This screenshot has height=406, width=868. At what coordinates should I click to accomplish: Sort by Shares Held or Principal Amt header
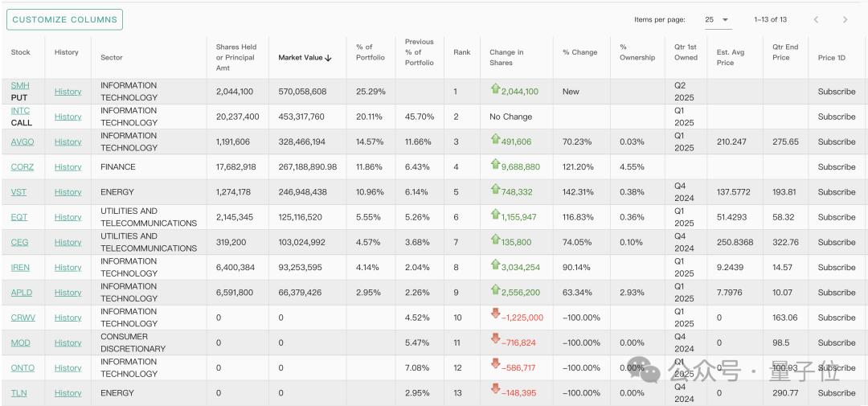point(236,58)
